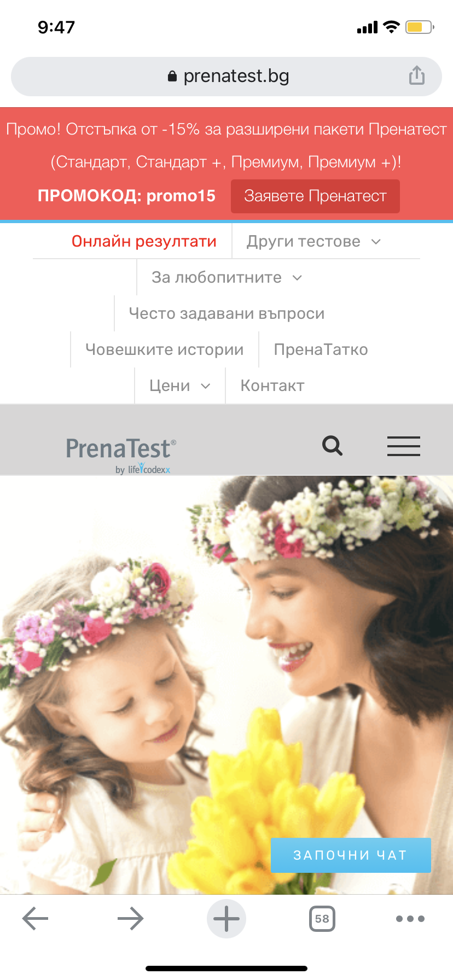Open the site search magnifier icon
This screenshot has height=980, width=453.
pos(332,446)
